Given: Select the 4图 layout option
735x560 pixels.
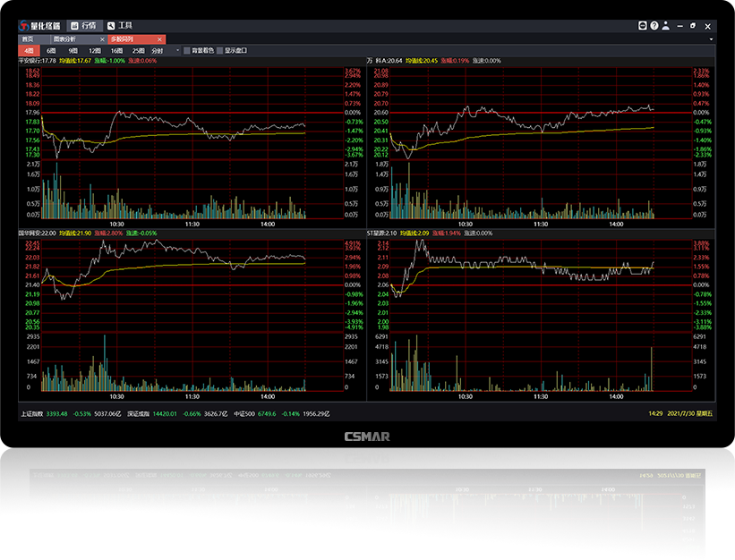Looking at the screenshot, I should (x=29, y=51).
